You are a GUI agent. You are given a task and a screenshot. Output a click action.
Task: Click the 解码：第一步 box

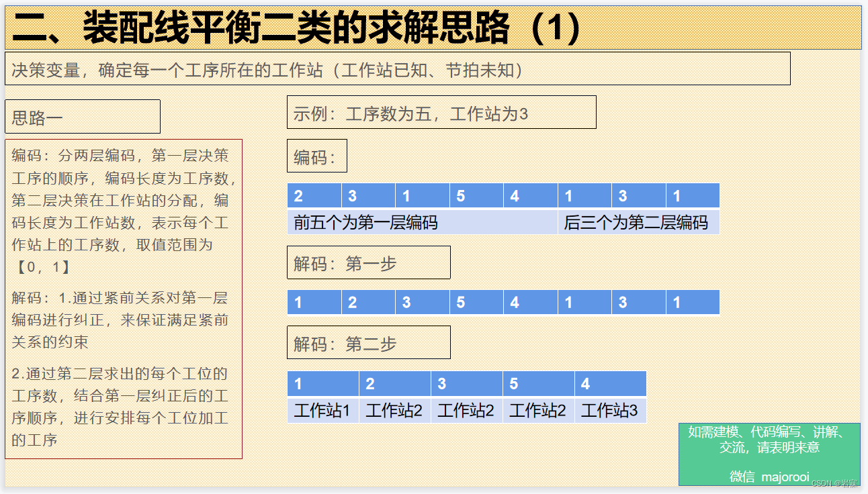368,262
